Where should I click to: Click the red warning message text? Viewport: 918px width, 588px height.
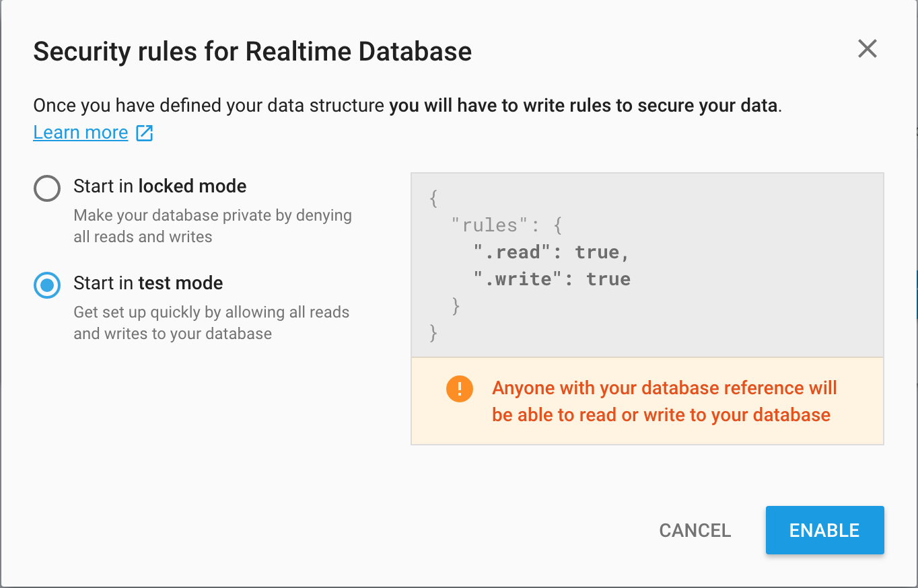664,402
